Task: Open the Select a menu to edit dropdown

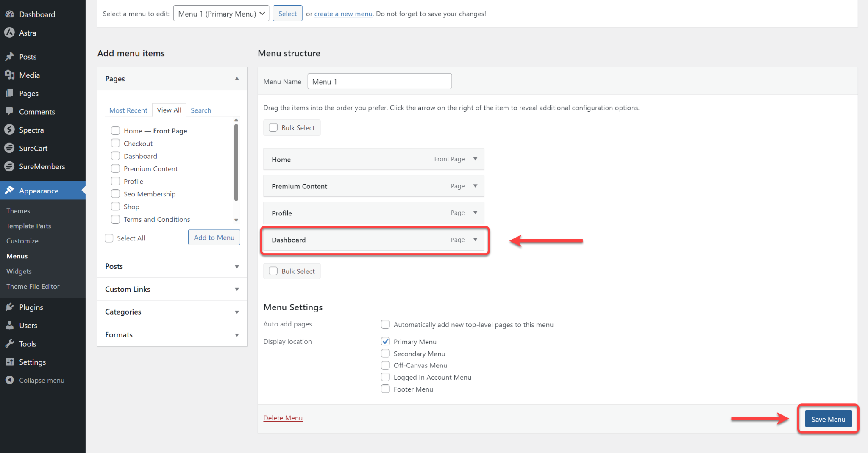Action: point(221,14)
